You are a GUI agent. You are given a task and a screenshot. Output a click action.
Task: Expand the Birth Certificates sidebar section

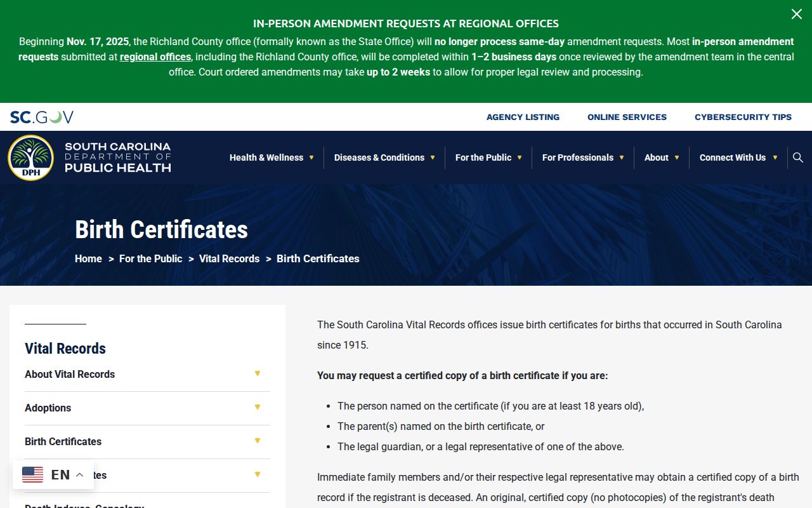258,441
